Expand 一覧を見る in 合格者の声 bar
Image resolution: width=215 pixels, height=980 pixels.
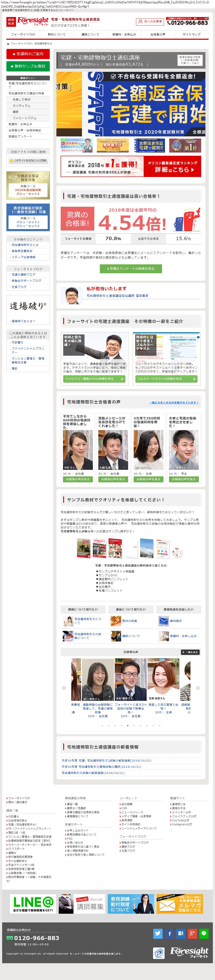[x=190, y=652]
